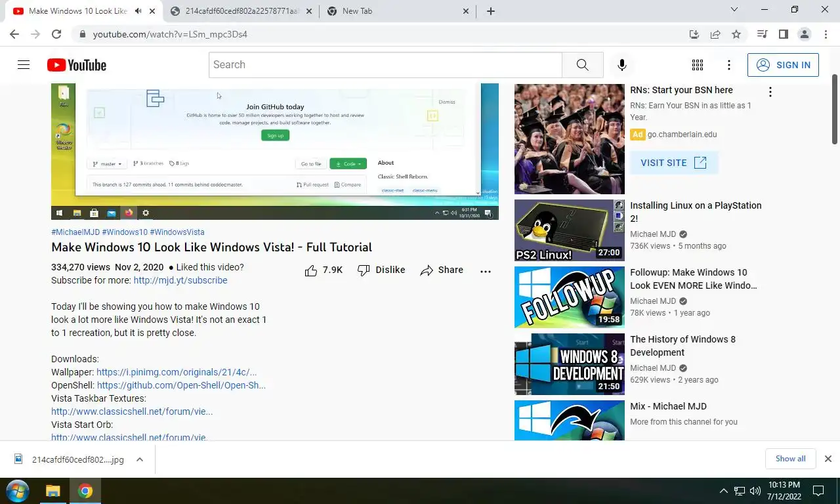This screenshot has width=840, height=504.
Task: Close the 214cafdf60cedf802 tab
Action: pos(309,11)
